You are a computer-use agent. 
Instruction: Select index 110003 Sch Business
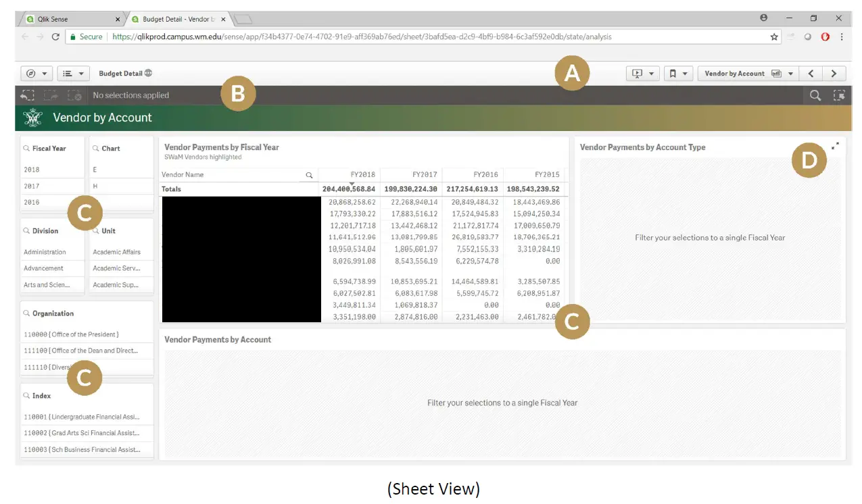click(x=87, y=449)
